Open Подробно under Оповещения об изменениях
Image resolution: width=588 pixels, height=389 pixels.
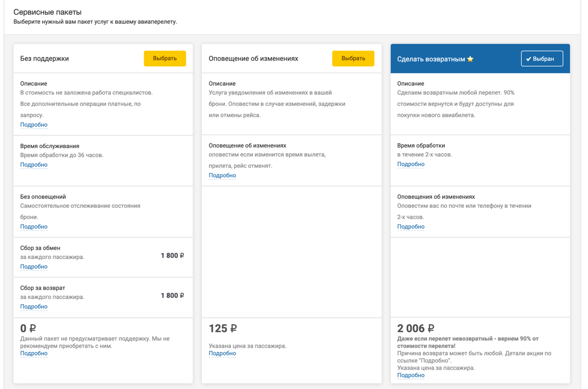[x=411, y=227]
